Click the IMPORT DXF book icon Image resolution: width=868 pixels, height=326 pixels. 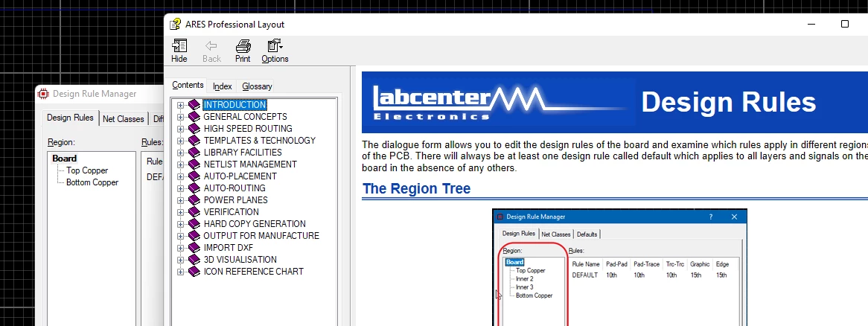pos(194,247)
